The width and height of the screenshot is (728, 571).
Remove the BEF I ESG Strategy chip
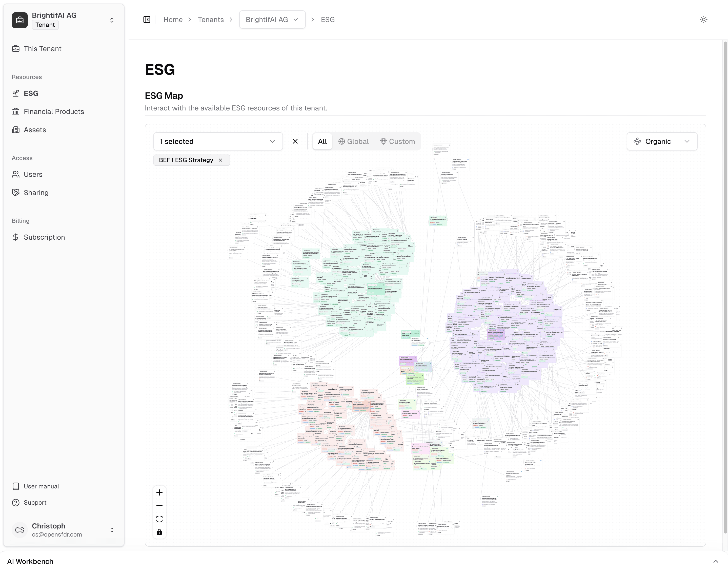220,160
